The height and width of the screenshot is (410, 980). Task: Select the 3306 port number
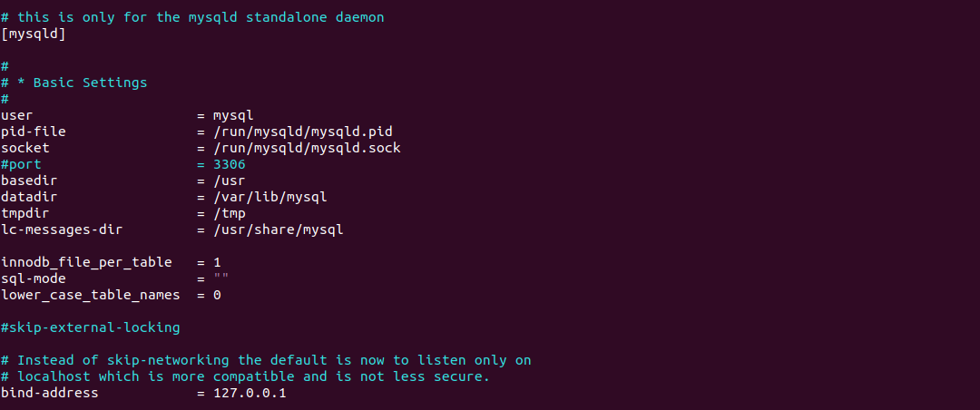point(230,164)
